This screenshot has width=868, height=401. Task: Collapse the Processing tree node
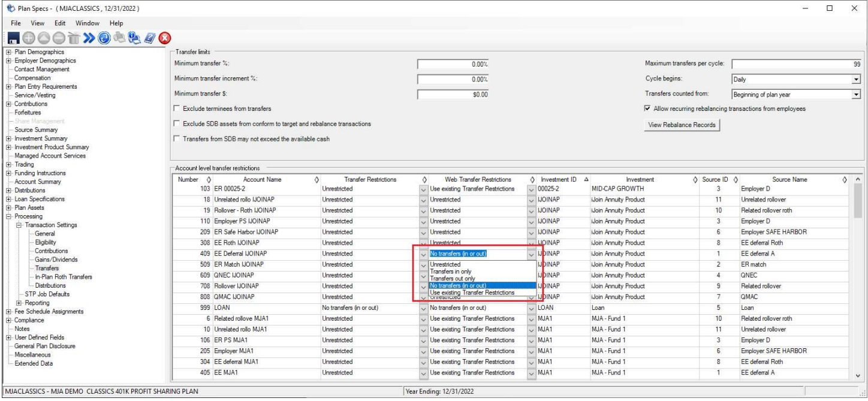(x=9, y=216)
